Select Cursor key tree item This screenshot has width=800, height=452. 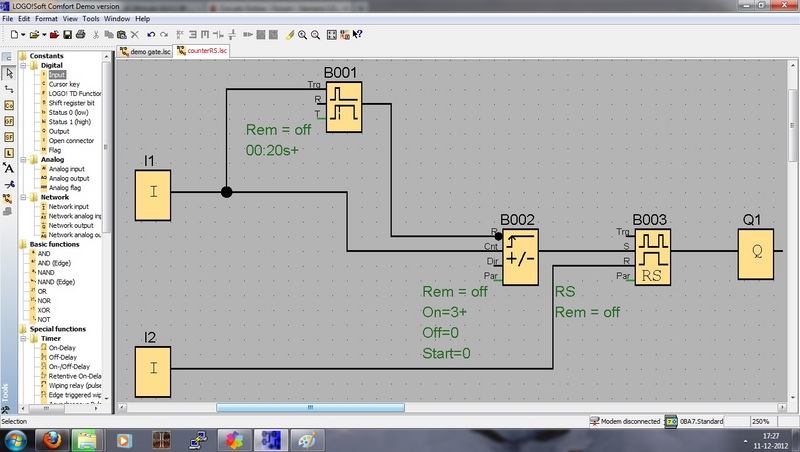coord(64,84)
